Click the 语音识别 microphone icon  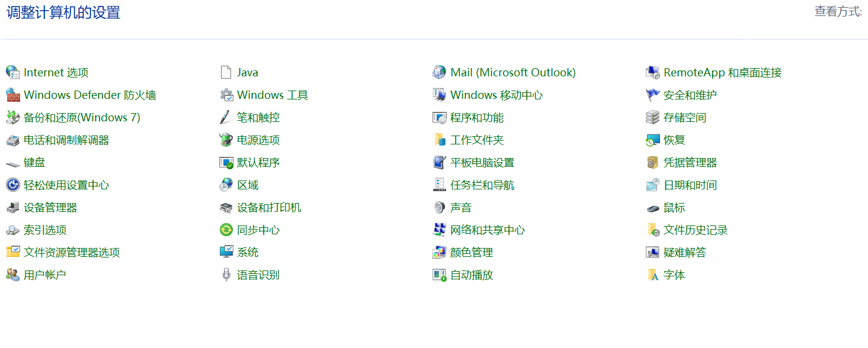(x=226, y=275)
